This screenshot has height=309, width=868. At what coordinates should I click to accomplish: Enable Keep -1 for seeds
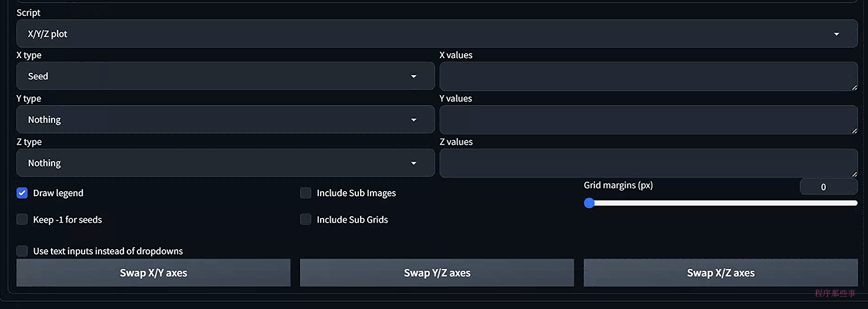[22, 219]
